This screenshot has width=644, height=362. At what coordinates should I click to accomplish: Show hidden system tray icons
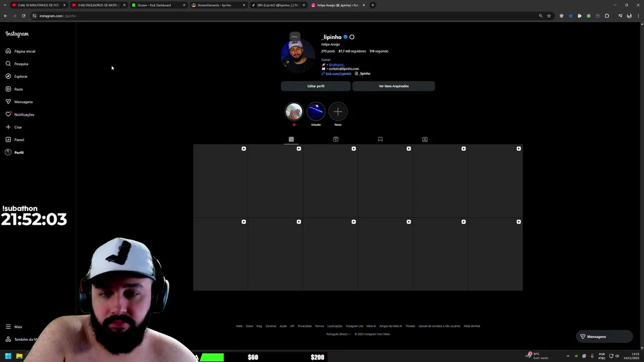tap(568, 356)
